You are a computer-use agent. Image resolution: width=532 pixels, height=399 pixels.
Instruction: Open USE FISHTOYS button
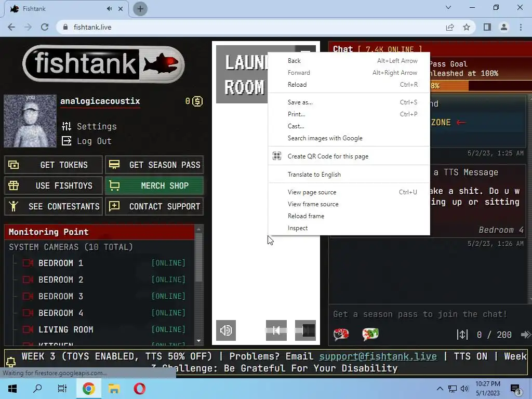pyautogui.click(x=54, y=185)
